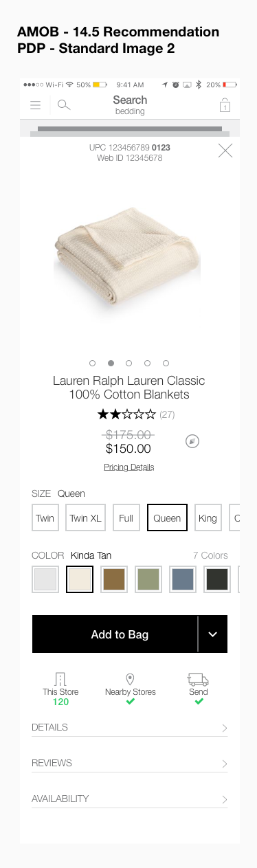
Task: Expand the AVAILABILITY section
Action: point(130,799)
